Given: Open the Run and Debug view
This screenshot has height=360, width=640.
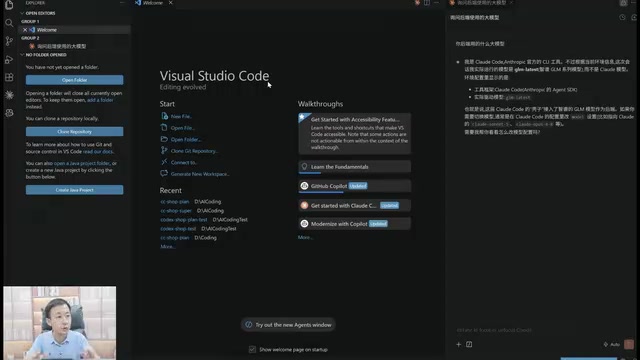Looking at the screenshot, I should point(9,59).
